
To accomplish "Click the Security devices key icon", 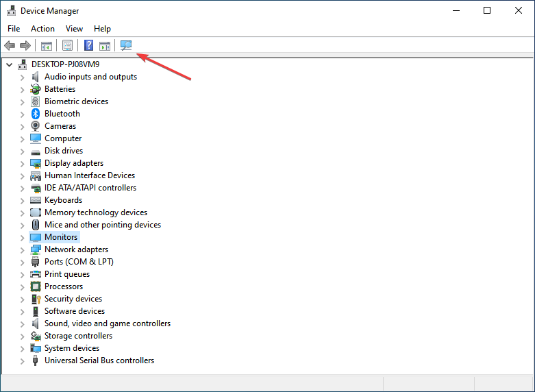I will 36,299.
